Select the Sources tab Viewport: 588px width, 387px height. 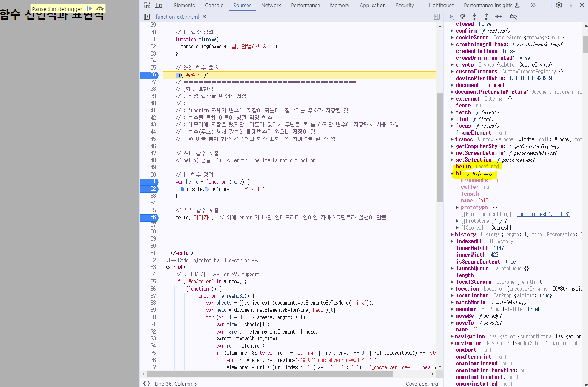pyautogui.click(x=242, y=5)
